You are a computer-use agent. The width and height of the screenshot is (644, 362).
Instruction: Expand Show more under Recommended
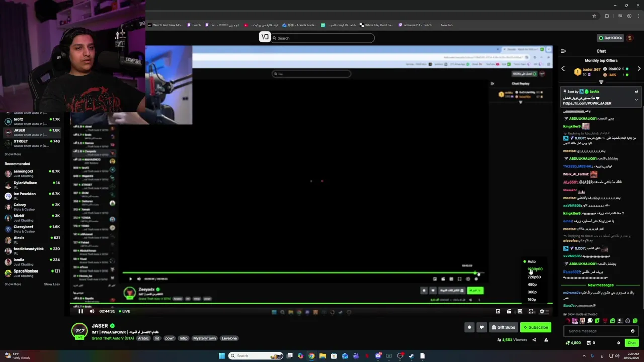coord(13,284)
